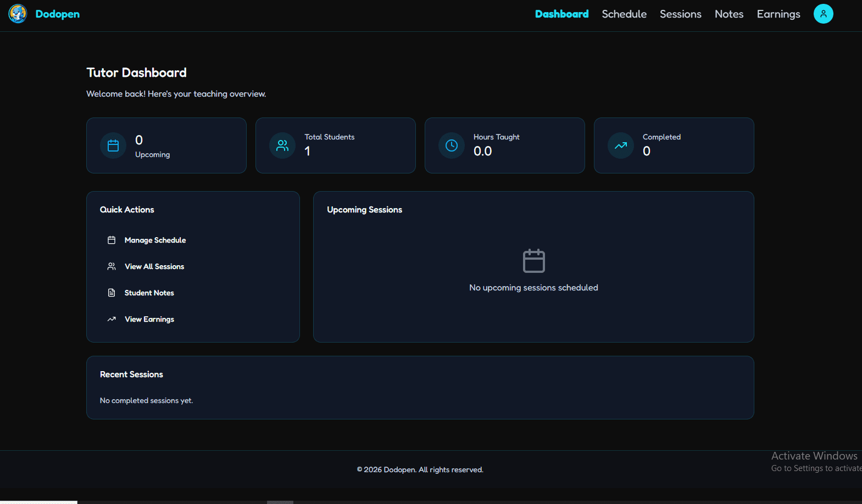Click the View All Sessions quick action
This screenshot has width=862, height=504.
coord(193,266)
